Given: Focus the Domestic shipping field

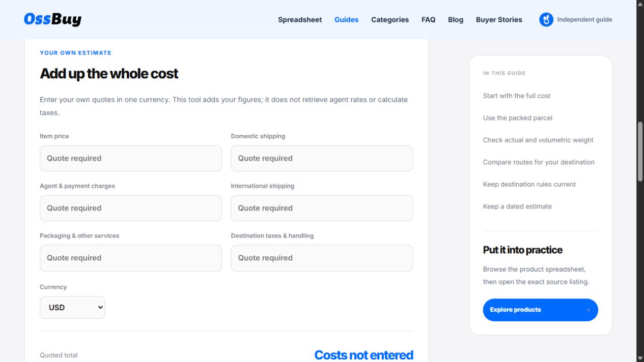Looking at the screenshot, I should [x=322, y=158].
